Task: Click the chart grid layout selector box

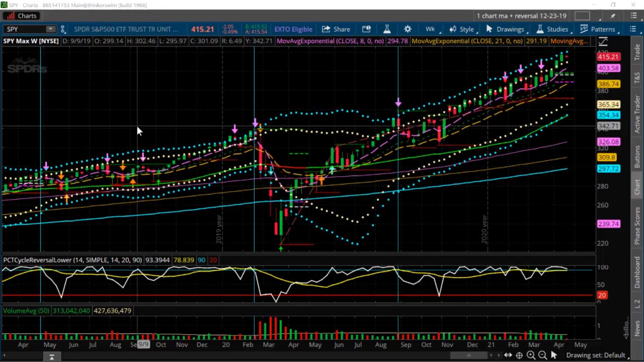Action: pos(582,16)
